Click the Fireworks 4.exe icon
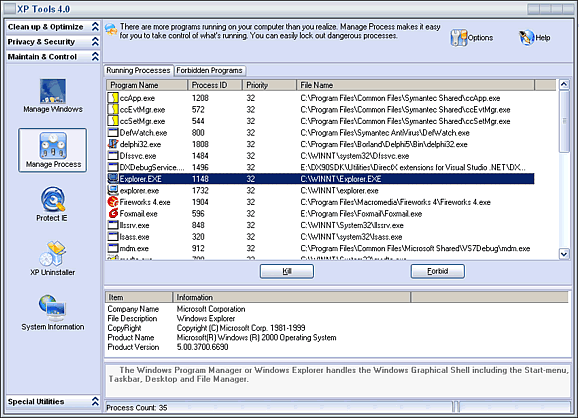Viewport: 579px width, 418px height. 113,202
